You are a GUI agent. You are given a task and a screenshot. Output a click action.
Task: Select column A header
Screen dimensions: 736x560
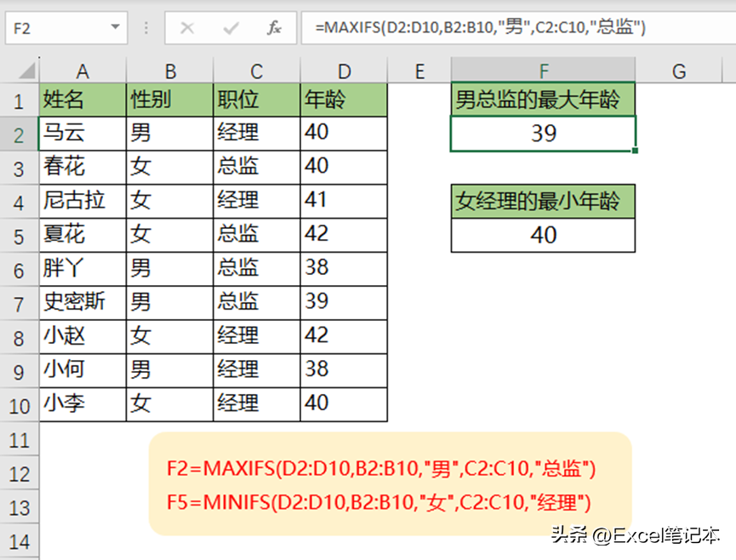[x=83, y=71]
